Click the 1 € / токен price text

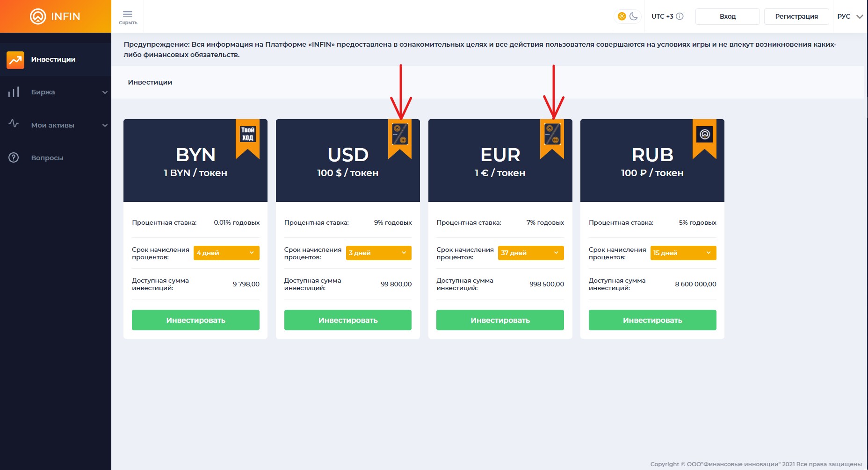500,173
